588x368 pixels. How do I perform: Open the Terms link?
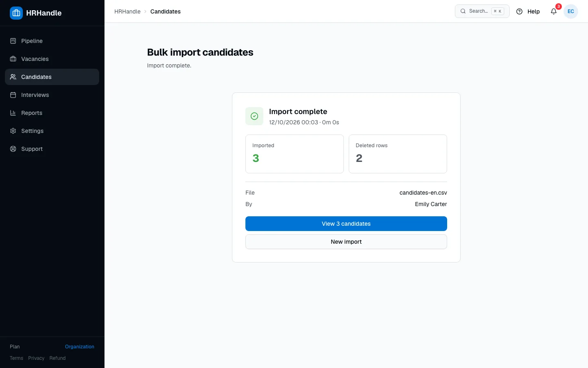[16, 358]
